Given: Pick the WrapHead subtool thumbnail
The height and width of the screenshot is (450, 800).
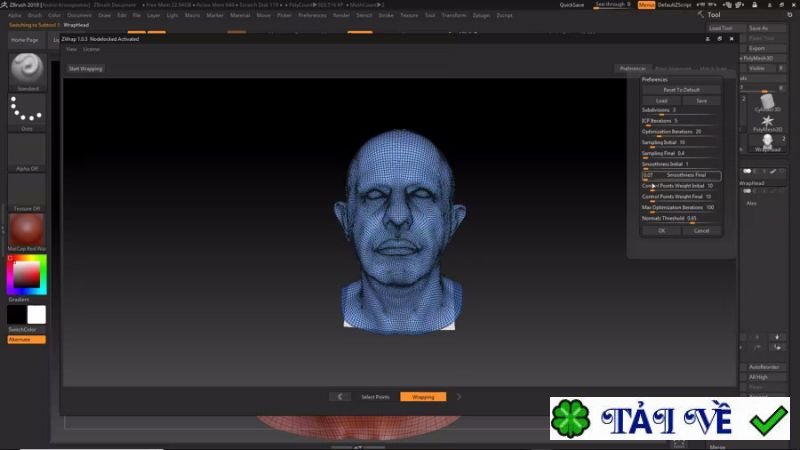Looking at the screenshot, I should click(x=767, y=141).
